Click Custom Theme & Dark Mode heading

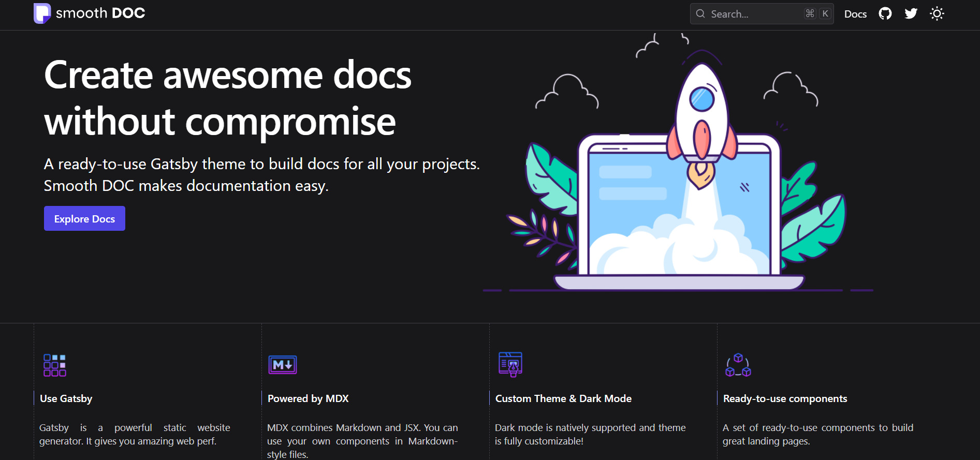click(563, 398)
